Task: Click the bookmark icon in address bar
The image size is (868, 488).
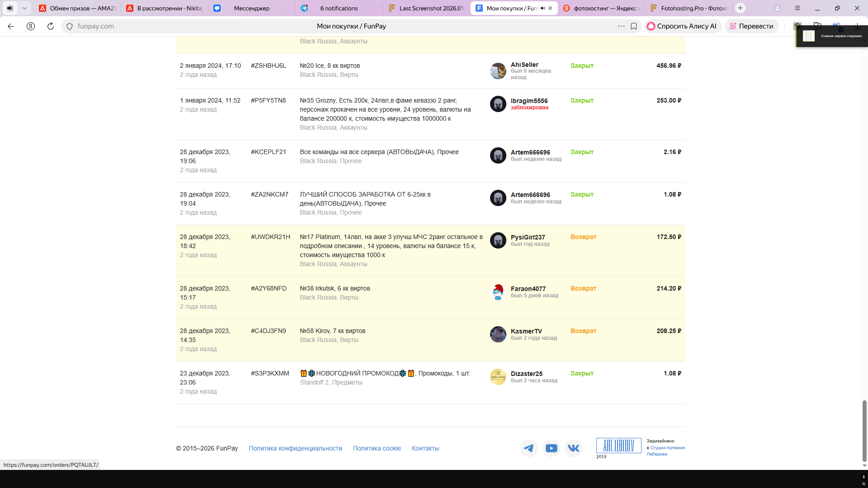Action: click(634, 26)
